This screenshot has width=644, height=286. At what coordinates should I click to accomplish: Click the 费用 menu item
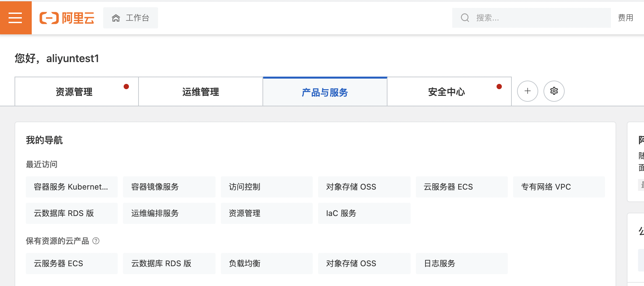point(625,18)
